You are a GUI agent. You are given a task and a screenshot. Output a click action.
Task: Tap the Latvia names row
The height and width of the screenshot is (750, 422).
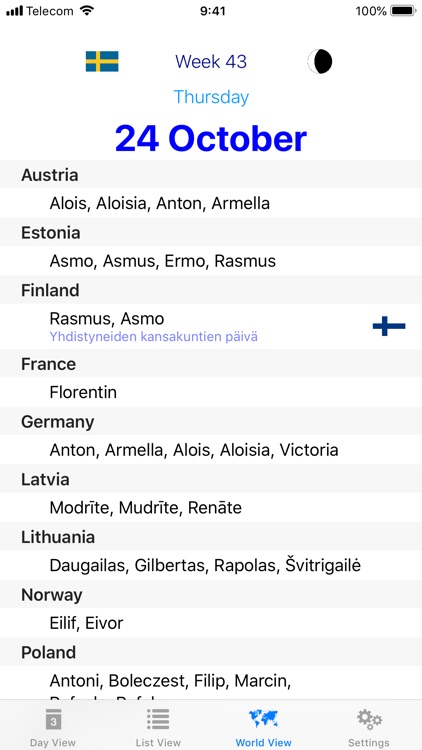[x=211, y=507]
